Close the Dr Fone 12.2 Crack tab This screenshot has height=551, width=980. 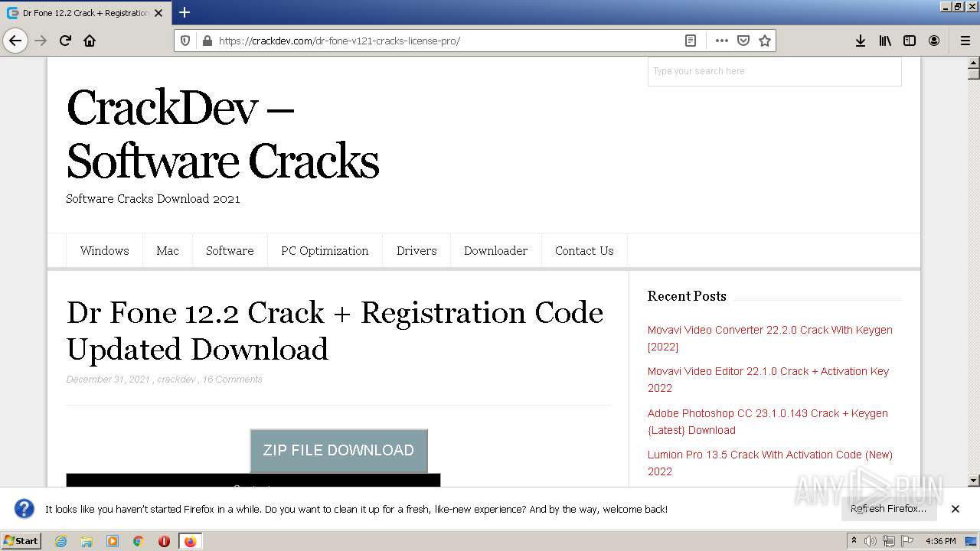click(x=158, y=13)
